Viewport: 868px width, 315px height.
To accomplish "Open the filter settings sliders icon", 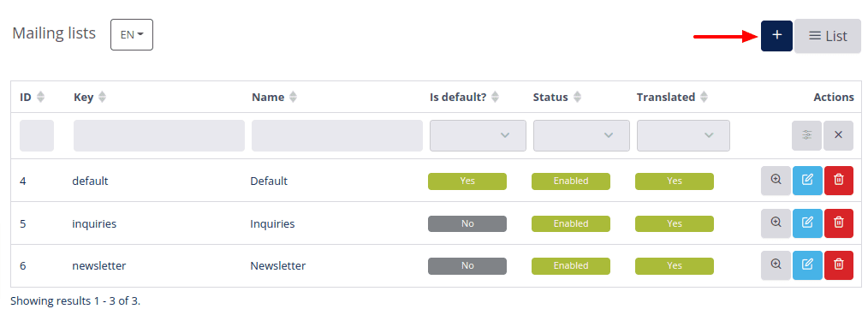I will point(806,135).
